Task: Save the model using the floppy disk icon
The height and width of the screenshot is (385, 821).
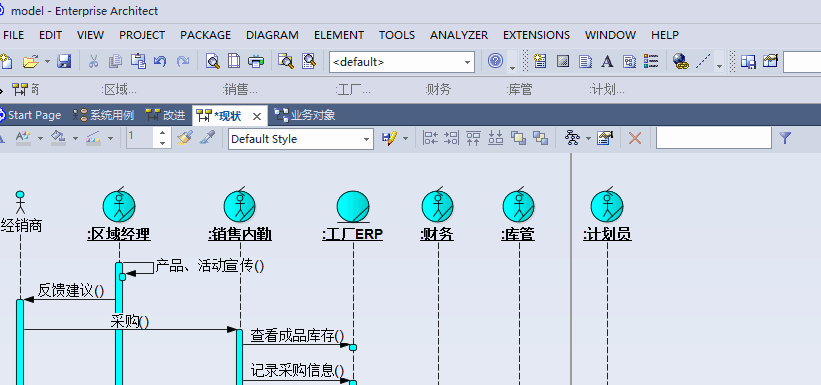Action: pos(64,62)
